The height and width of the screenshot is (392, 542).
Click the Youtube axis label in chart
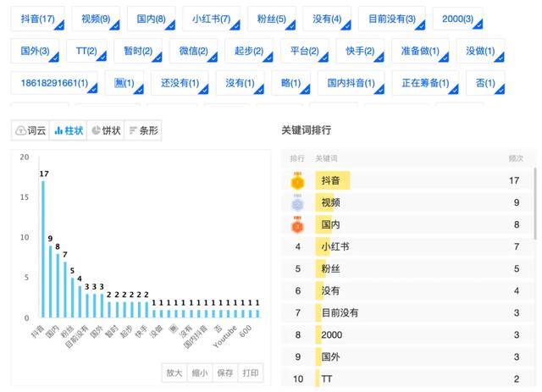coord(225,337)
